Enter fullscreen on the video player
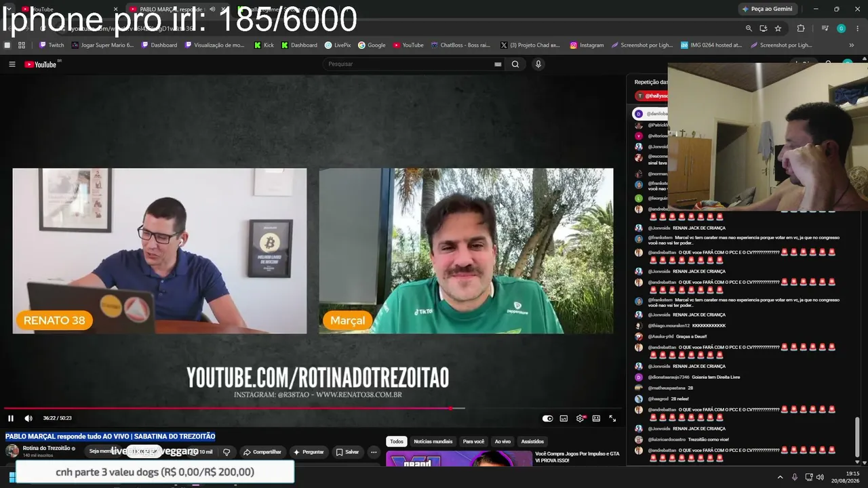The width and height of the screenshot is (868, 488). [x=612, y=418]
